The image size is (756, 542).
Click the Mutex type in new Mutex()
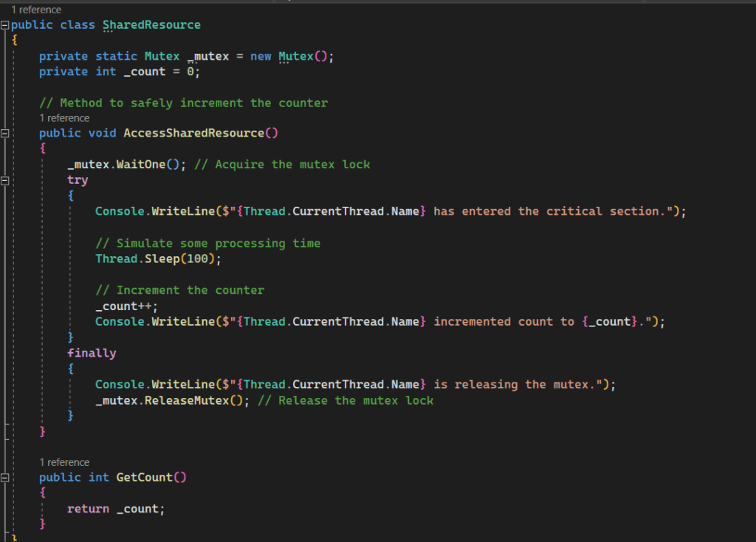click(x=295, y=55)
